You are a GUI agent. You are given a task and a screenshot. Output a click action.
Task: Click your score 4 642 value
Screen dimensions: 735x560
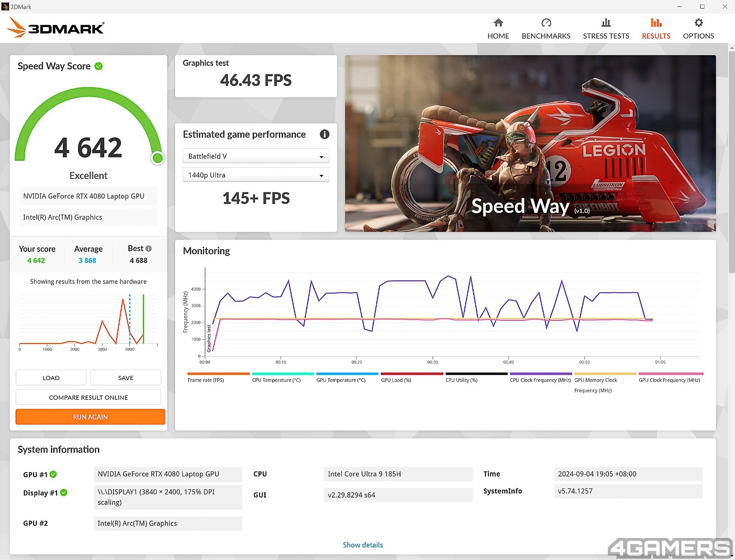pyautogui.click(x=36, y=260)
